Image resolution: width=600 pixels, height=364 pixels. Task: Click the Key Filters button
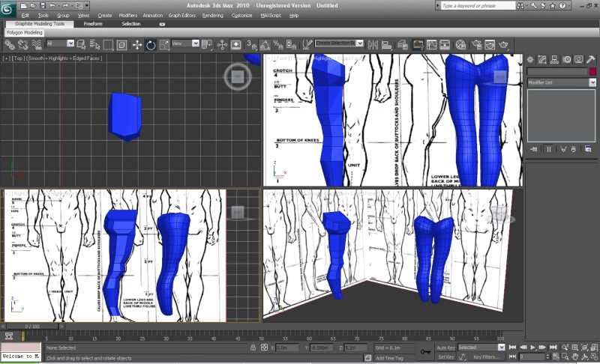(x=486, y=357)
